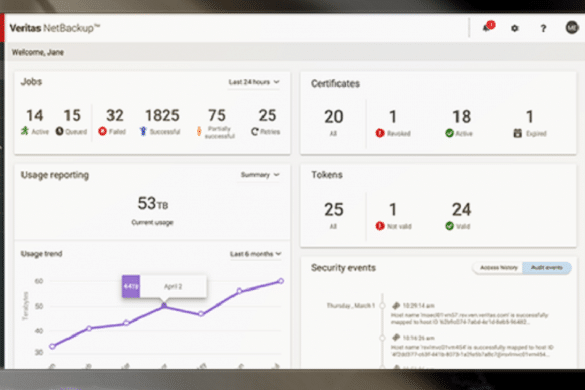Image resolution: width=585 pixels, height=390 pixels.
Task: Open the Last 6 months trend dropdown
Action: click(255, 254)
